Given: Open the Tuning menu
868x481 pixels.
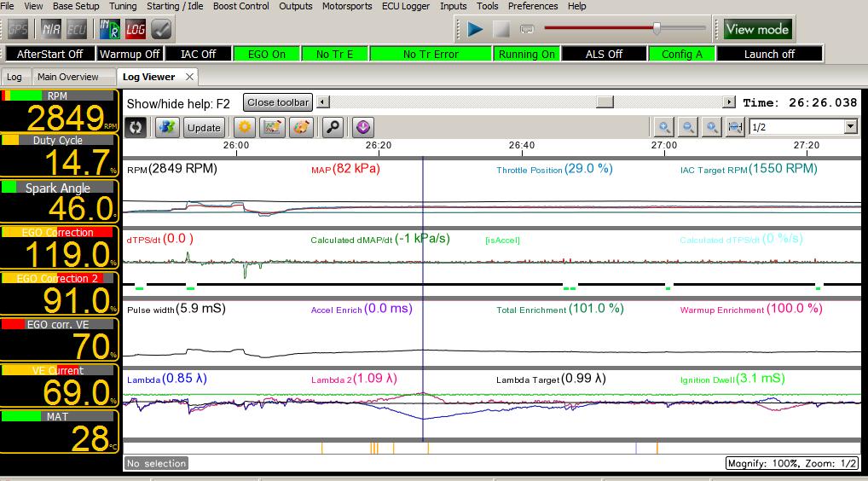Looking at the screenshot, I should (122, 6).
